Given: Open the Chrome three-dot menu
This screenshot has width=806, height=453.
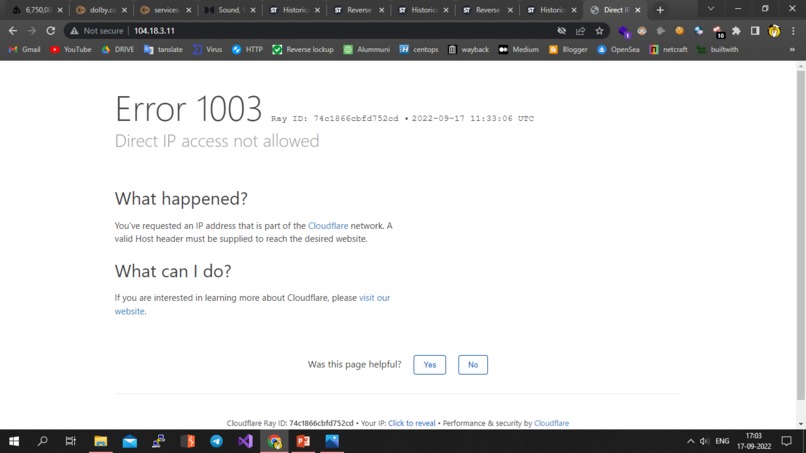Looking at the screenshot, I should click(793, 31).
